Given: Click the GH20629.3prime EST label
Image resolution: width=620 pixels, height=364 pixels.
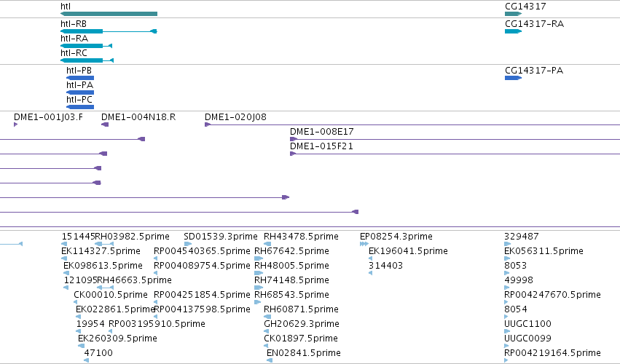Looking at the screenshot, I should click(x=302, y=324).
